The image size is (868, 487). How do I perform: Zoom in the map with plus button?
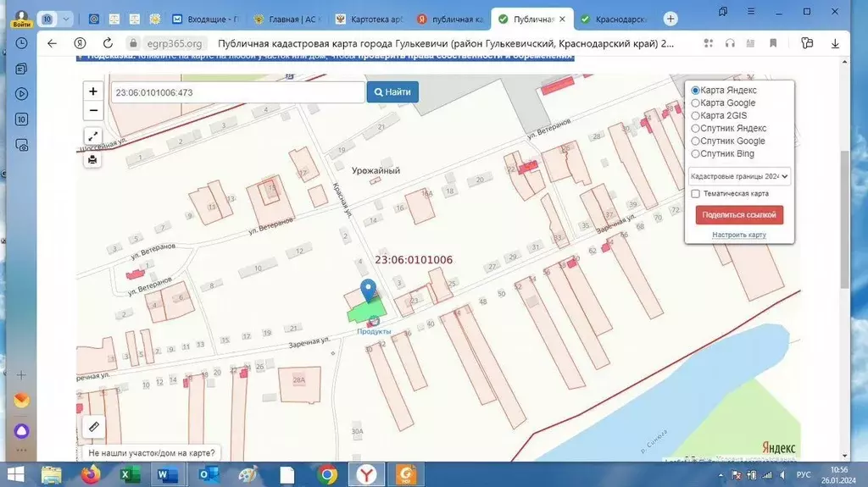[93, 91]
